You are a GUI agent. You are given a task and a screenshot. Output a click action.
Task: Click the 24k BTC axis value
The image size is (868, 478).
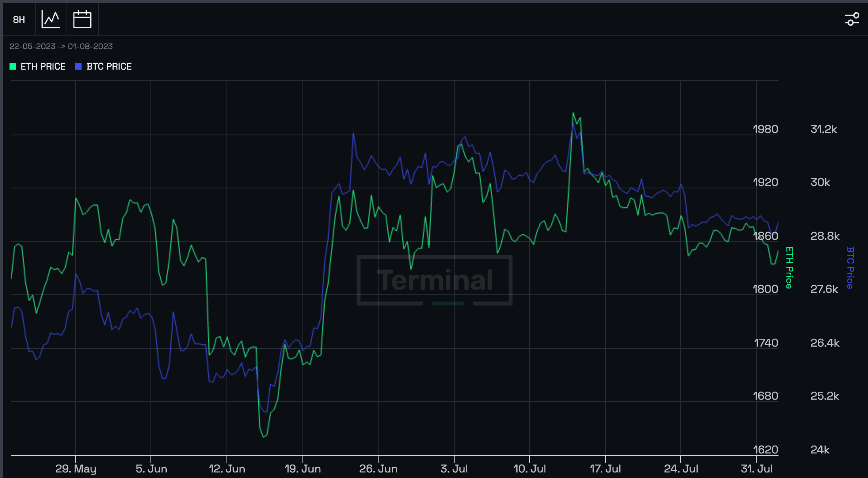coord(820,450)
